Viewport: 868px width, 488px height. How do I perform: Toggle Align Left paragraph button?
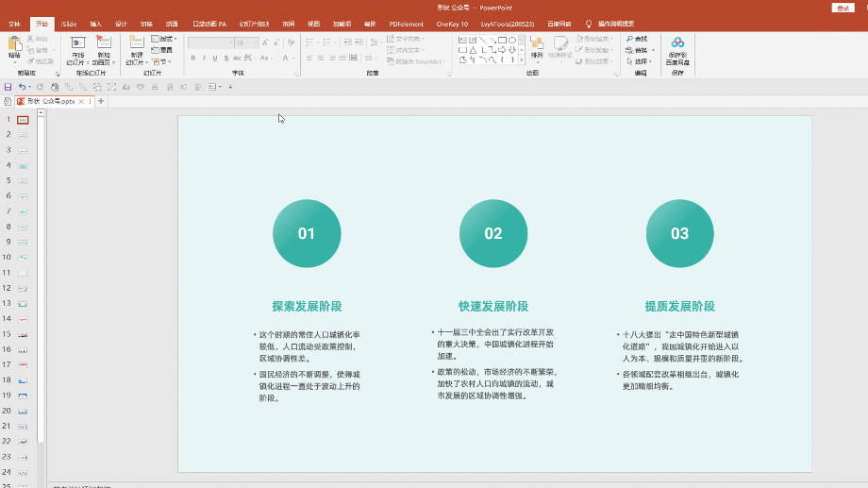pyautogui.click(x=309, y=59)
